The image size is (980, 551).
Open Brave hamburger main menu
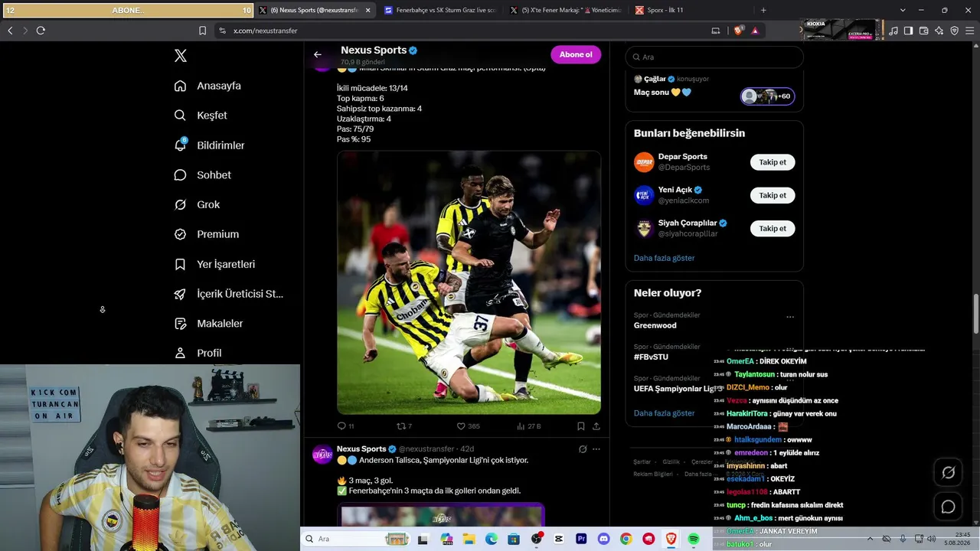tap(969, 31)
